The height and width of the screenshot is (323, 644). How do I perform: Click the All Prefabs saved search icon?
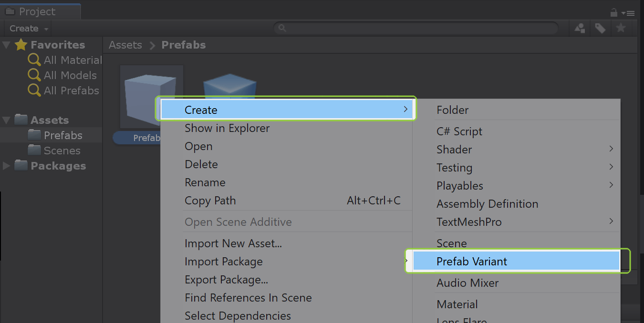pyautogui.click(x=34, y=91)
